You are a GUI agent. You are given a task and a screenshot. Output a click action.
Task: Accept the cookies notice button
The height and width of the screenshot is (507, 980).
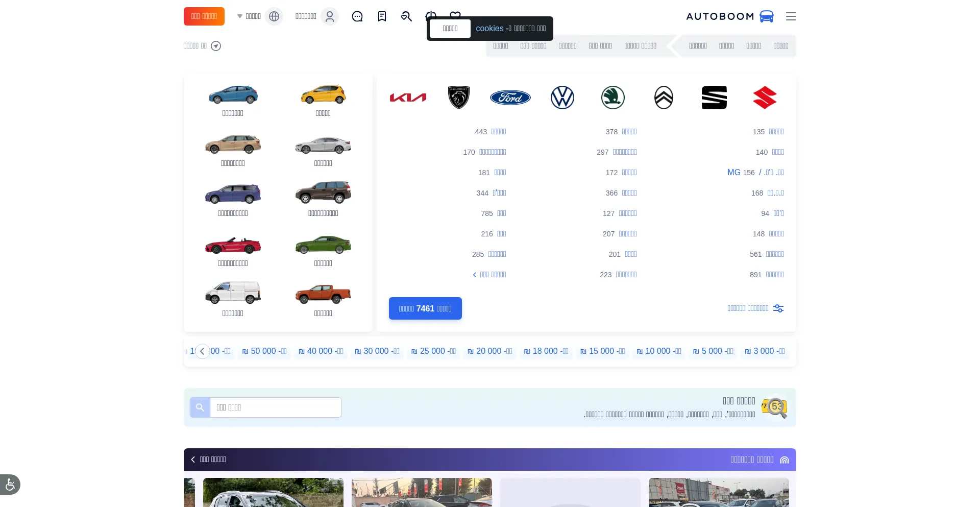(450, 29)
